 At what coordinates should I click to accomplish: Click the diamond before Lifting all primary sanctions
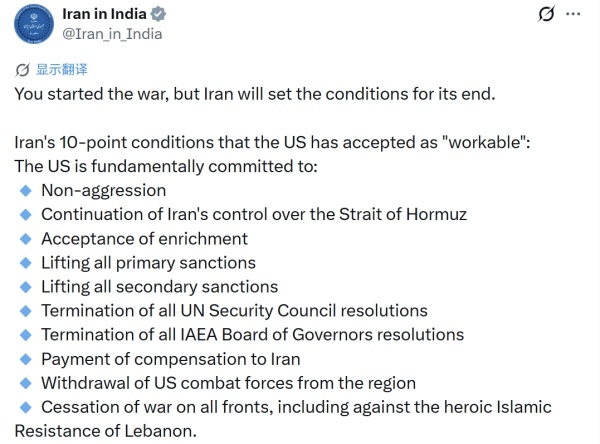click(x=26, y=263)
